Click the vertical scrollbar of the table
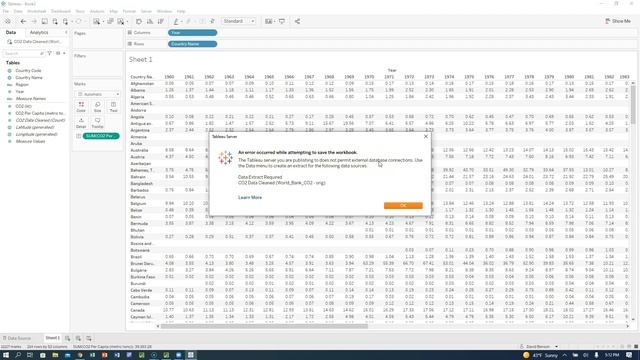The image size is (640, 360). [x=633, y=104]
